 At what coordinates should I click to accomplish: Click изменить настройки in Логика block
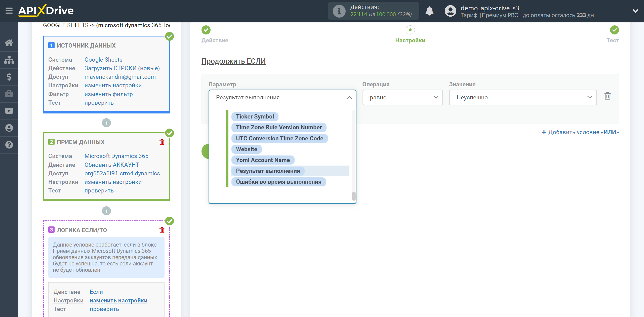point(118,301)
